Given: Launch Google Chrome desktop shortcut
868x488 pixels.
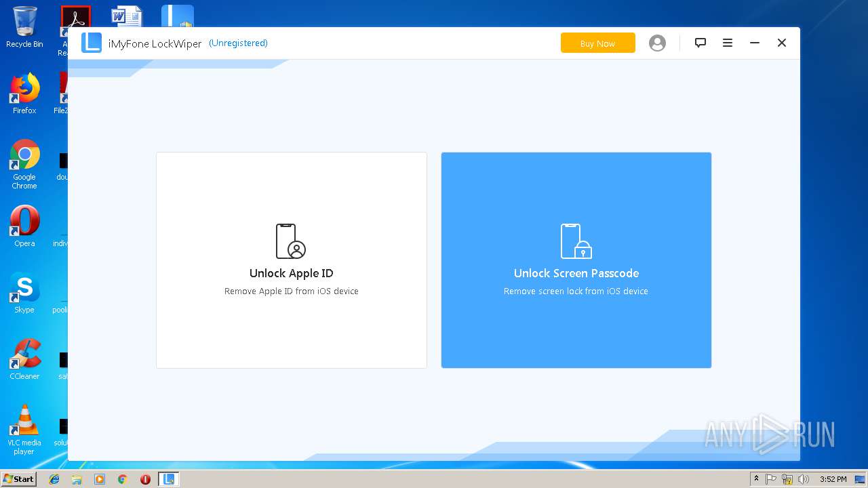Looking at the screenshot, I should [24, 164].
